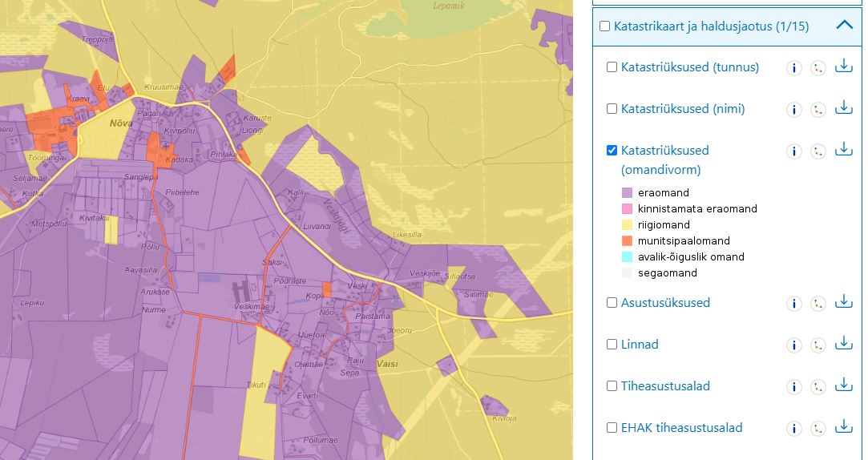Click the munitsipaalomand orange legend swatch
Image resolution: width=868 pixels, height=460 pixels.
tap(628, 241)
